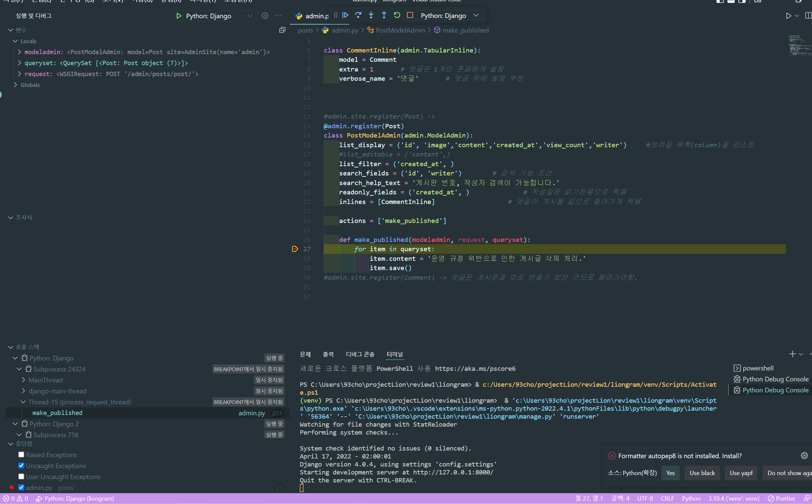Click Yes to install autopep8
This screenshot has width=812, height=504.
[670, 473]
